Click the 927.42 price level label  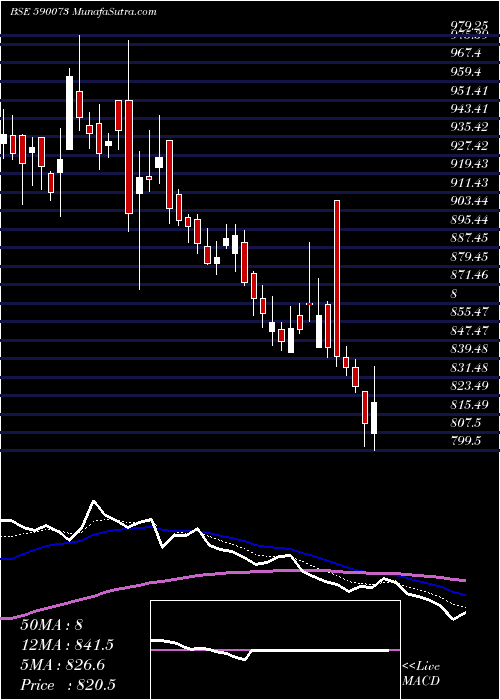(469, 146)
